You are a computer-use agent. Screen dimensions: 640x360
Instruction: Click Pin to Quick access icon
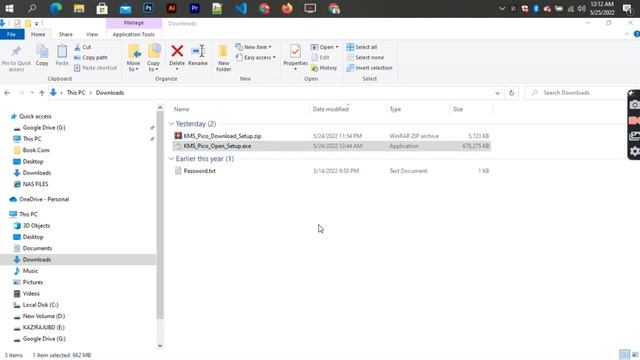click(x=16, y=51)
